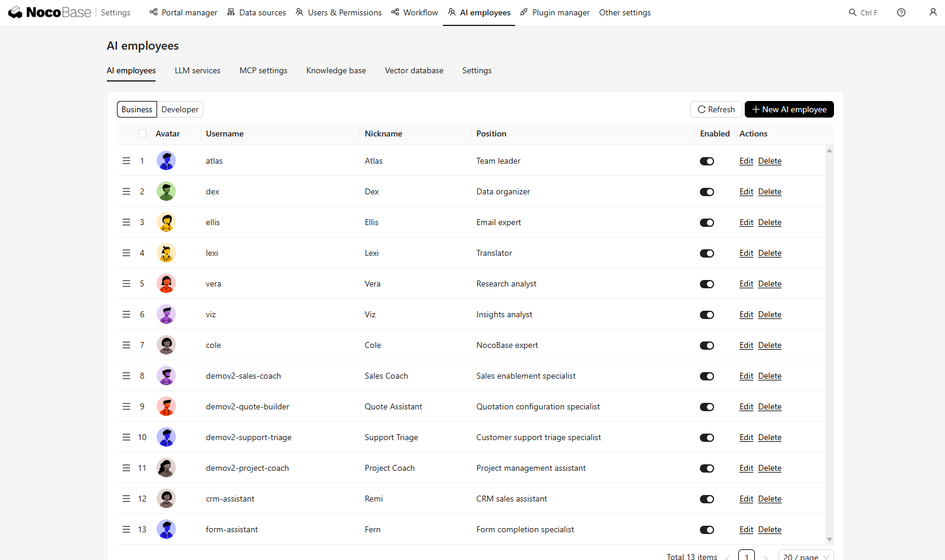Screen dimensions: 945x560
Task: Click the table scrollbar down arrow
Action: tap(829, 539)
